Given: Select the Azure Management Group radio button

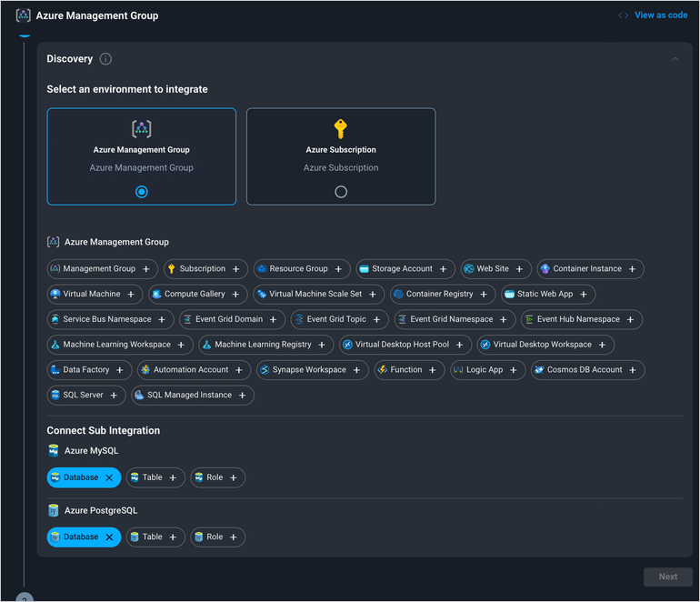Looking at the screenshot, I should pos(141,192).
